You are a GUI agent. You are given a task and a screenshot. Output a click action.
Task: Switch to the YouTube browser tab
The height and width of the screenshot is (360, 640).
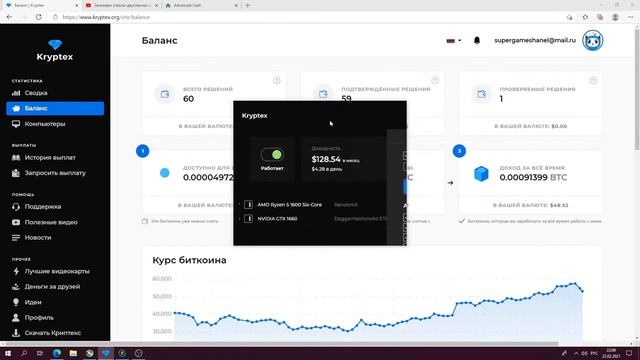click(x=121, y=5)
